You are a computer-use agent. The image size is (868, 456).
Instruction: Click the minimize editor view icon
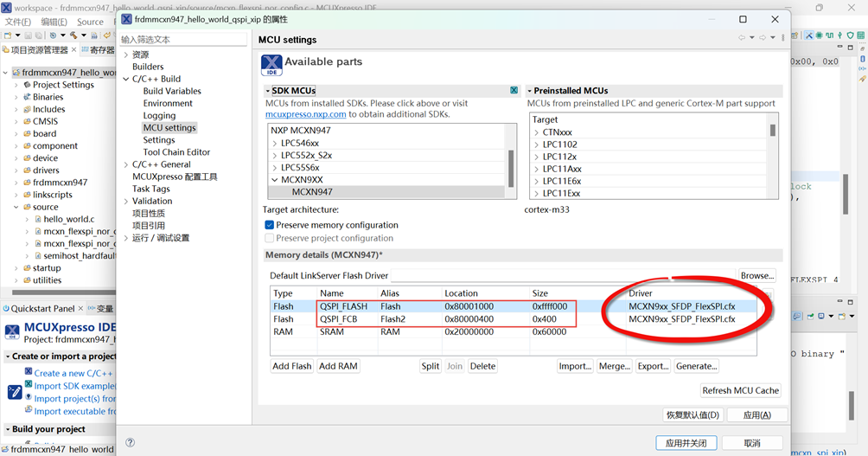click(839, 48)
